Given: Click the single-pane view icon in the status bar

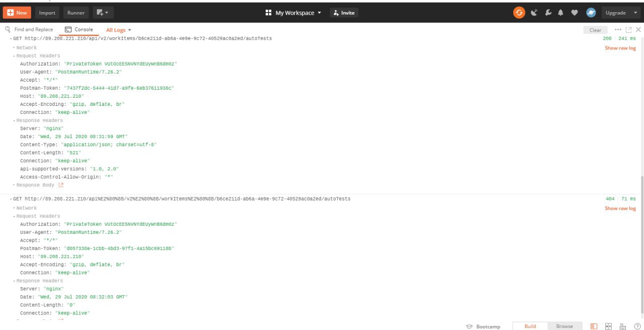Looking at the screenshot, I should [x=594, y=326].
